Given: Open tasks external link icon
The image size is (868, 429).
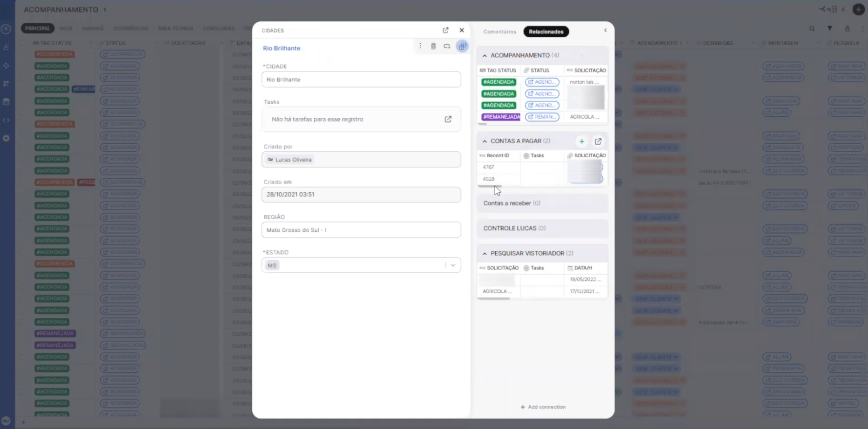Looking at the screenshot, I should click(x=448, y=119).
